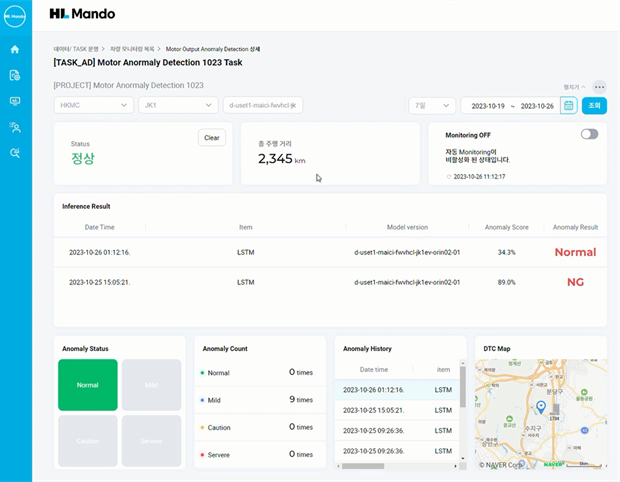
Task: Collapse the filter panel with 펼치기
Action: [574, 88]
